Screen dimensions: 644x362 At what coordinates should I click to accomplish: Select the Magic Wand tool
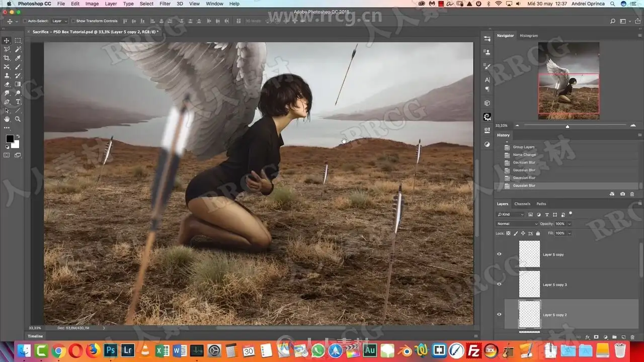(18, 49)
